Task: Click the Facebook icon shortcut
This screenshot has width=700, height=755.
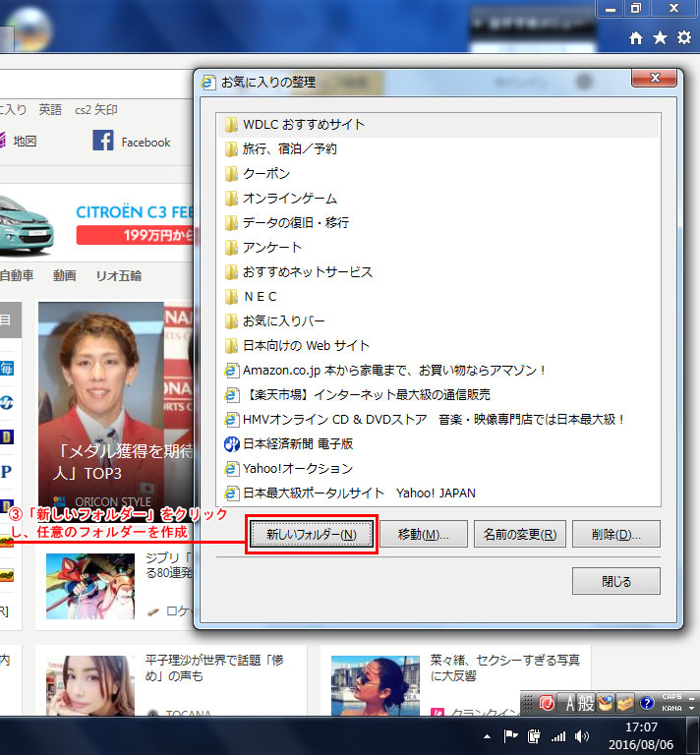Action: (103, 142)
